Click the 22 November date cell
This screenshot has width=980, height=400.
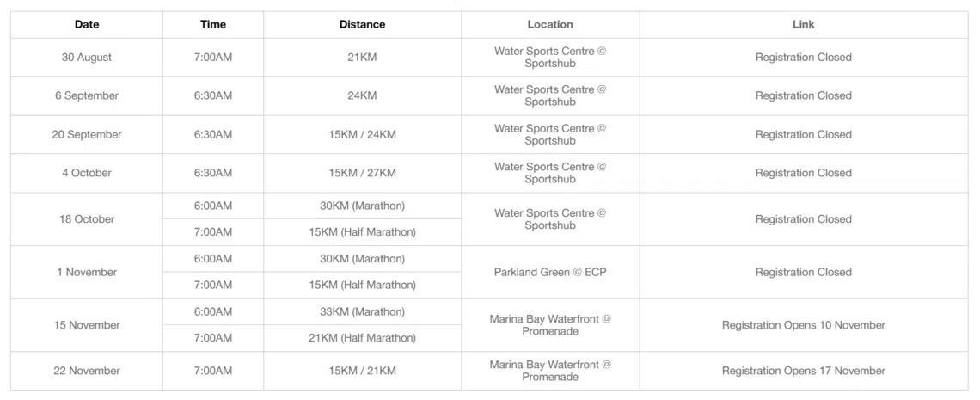87,371
